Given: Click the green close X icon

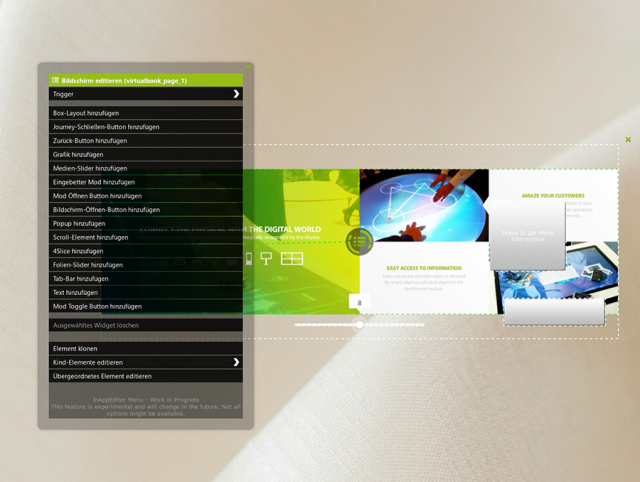Looking at the screenshot, I should [x=628, y=140].
